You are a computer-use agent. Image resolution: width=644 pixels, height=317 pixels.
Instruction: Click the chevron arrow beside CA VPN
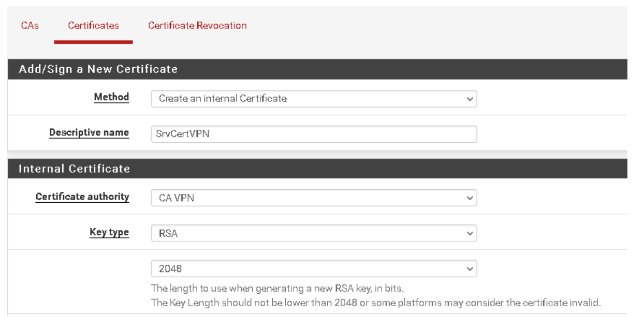(470, 198)
